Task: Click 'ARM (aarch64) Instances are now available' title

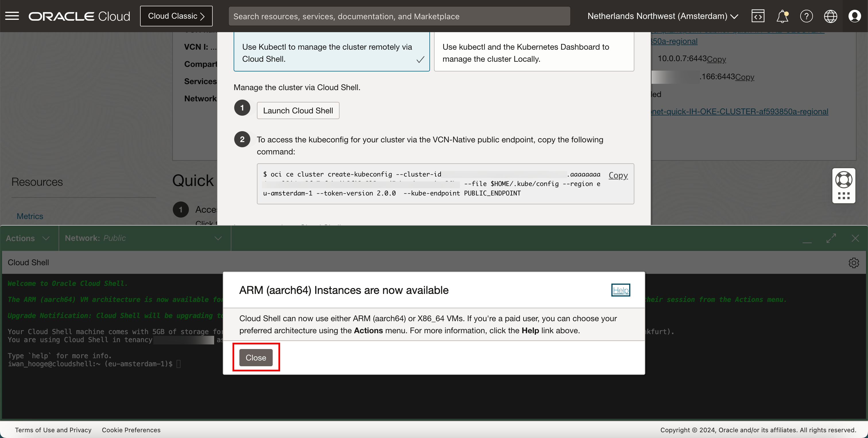Action: point(344,290)
